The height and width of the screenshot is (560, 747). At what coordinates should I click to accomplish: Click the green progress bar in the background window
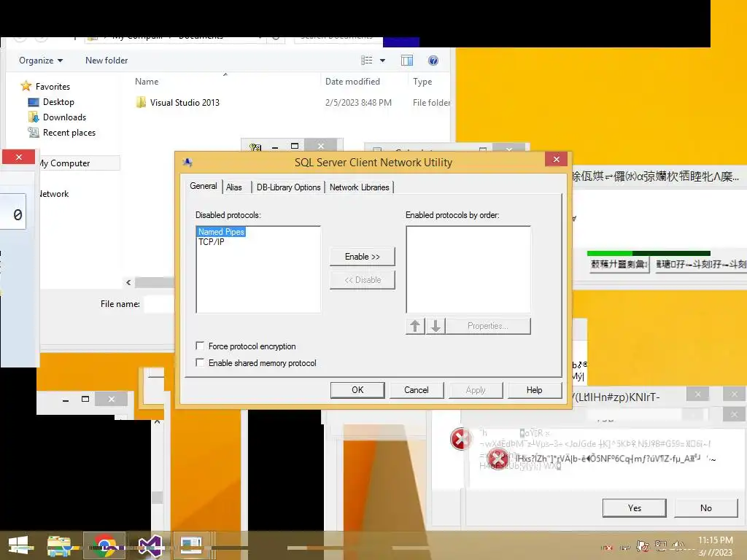(x=649, y=253)
